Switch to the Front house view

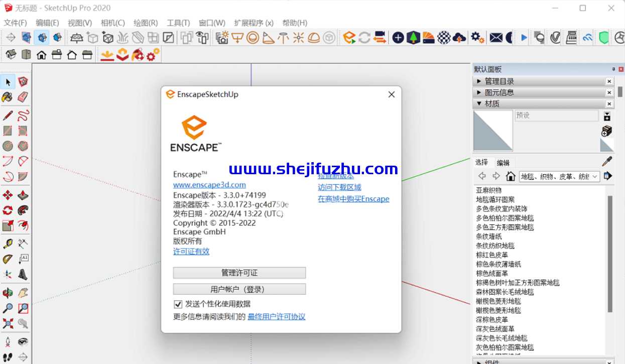point(41,55)
